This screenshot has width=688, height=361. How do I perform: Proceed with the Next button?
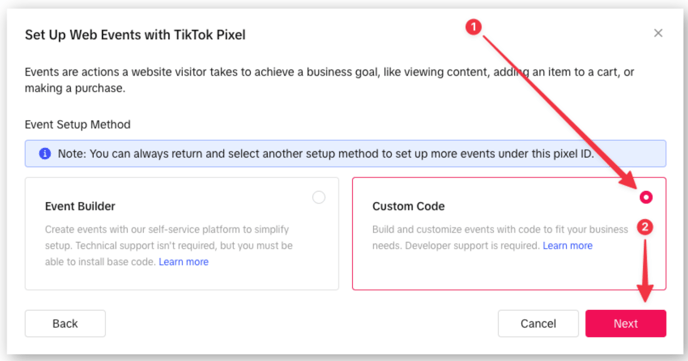pyautogui.click(x=625, y=324)
